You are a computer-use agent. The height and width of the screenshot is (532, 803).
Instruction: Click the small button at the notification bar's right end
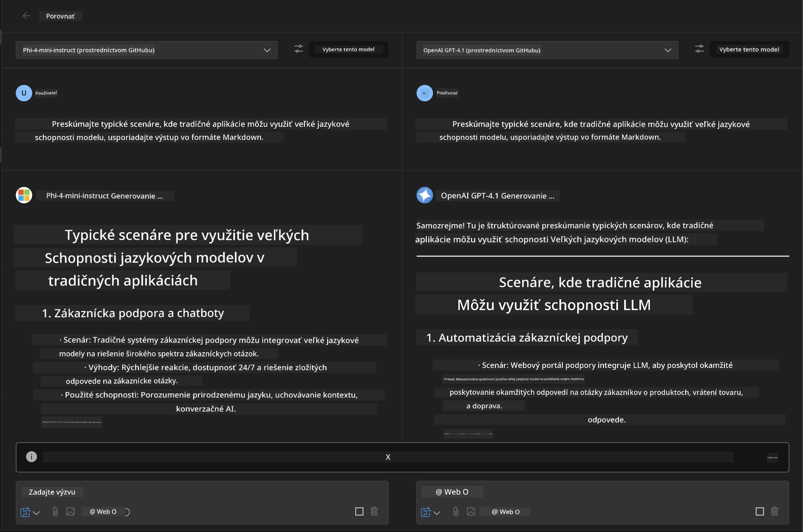(773, 457)
